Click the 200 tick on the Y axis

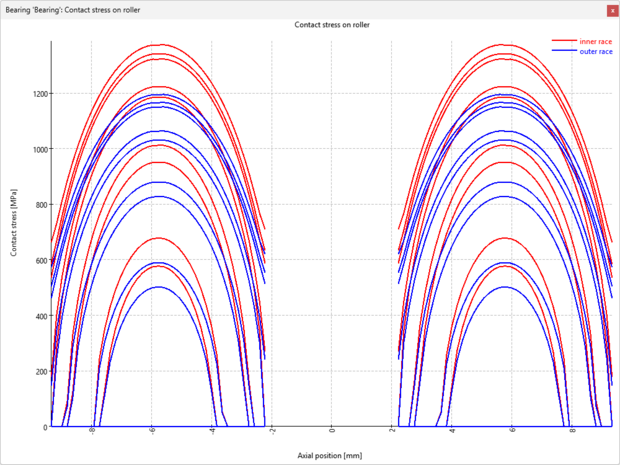pos(39,371)
